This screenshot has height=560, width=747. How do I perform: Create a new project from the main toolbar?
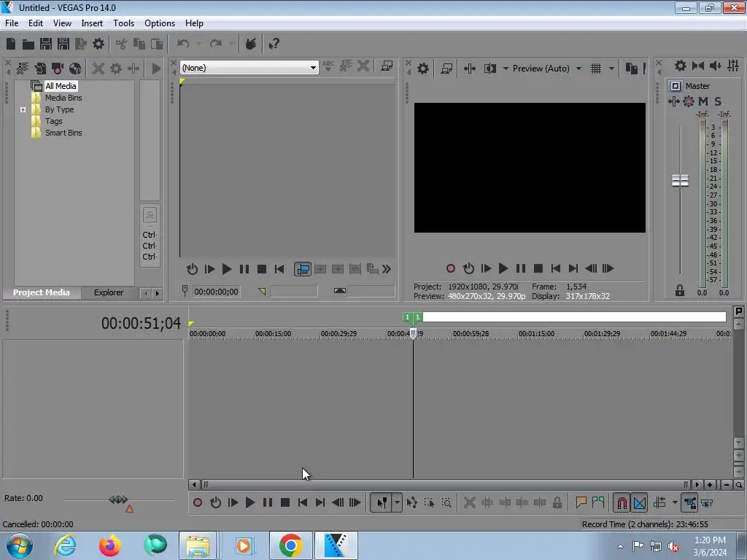point(11,44)
